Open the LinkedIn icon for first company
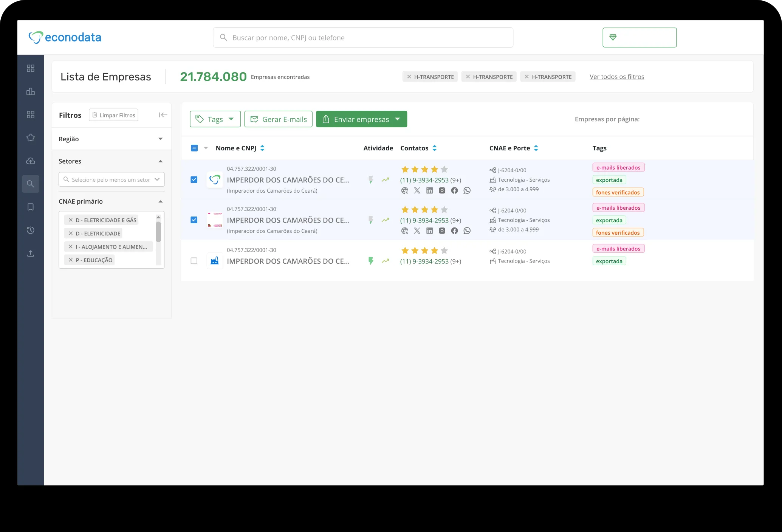Screen dimensions: 782x532 click(x=429, y=190)
